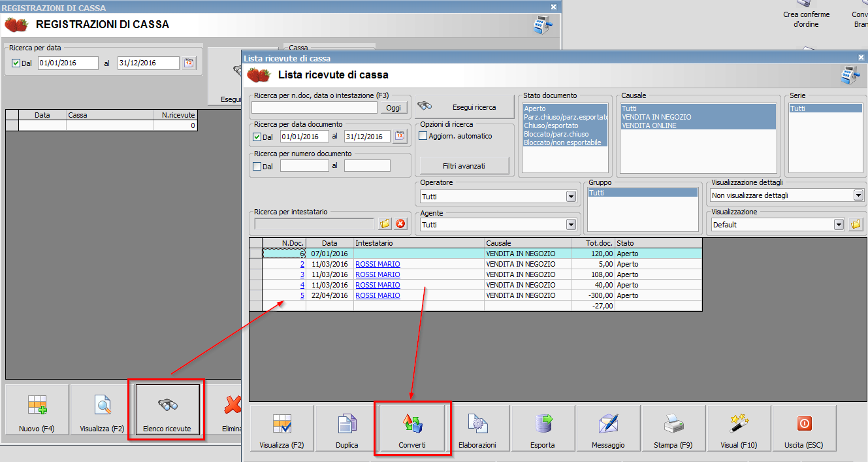Open Crea conferme d'ordine desktop shortcut
The image size is (868, 462).
(805, 14)
